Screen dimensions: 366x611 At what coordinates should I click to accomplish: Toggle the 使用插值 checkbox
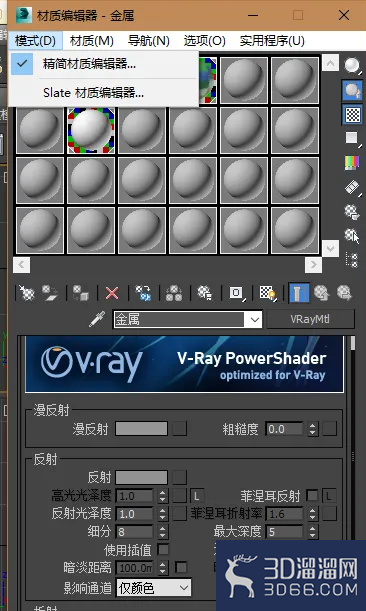(163, 549)
